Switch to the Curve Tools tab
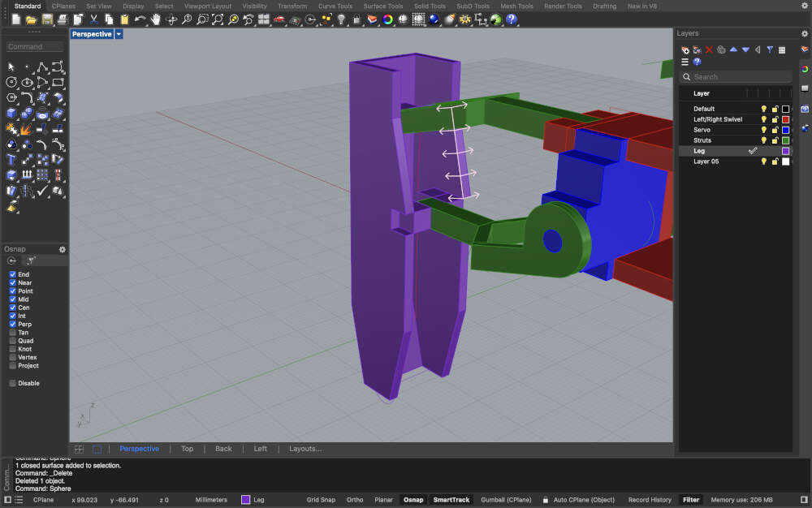This screenshot has width=812, height=508. 335,6
